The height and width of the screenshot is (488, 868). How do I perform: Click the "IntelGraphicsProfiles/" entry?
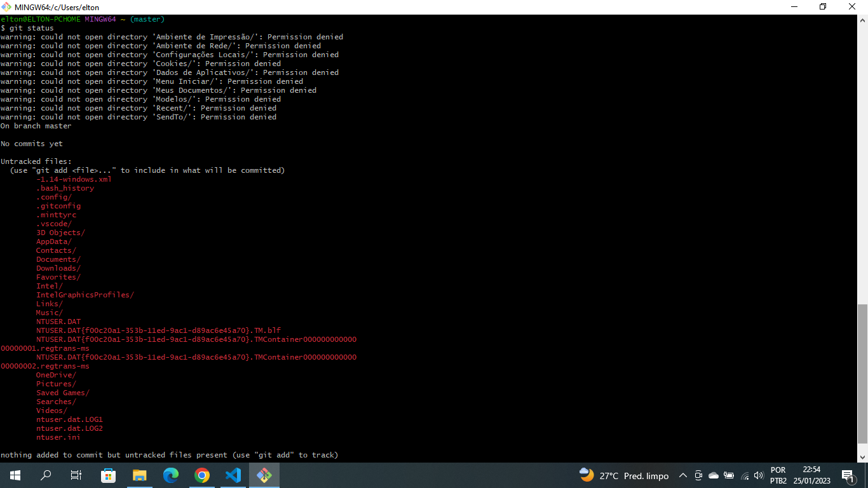[x=85, y=295]
